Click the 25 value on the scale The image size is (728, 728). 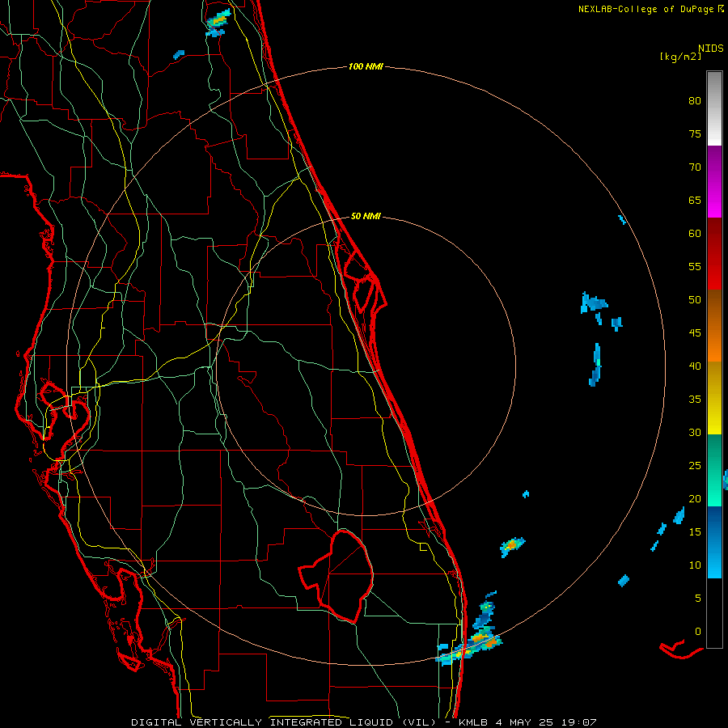tap(695, 466)
